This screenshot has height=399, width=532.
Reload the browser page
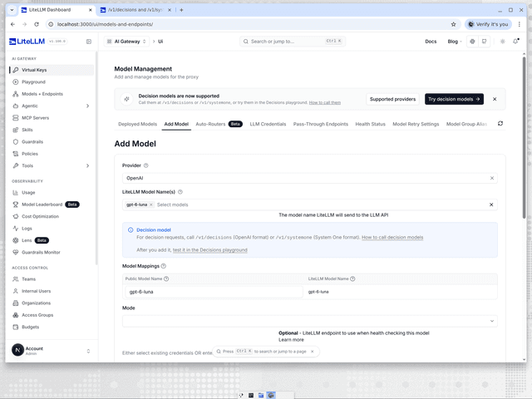37,24
